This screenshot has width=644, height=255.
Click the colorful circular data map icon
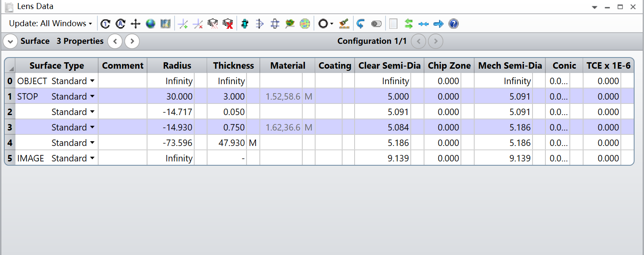(x=305, y=24)
